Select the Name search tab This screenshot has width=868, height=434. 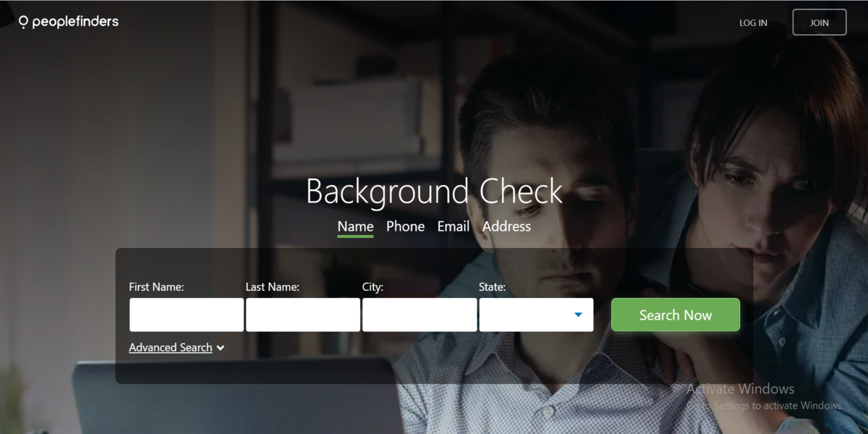(x=355, y=226)
